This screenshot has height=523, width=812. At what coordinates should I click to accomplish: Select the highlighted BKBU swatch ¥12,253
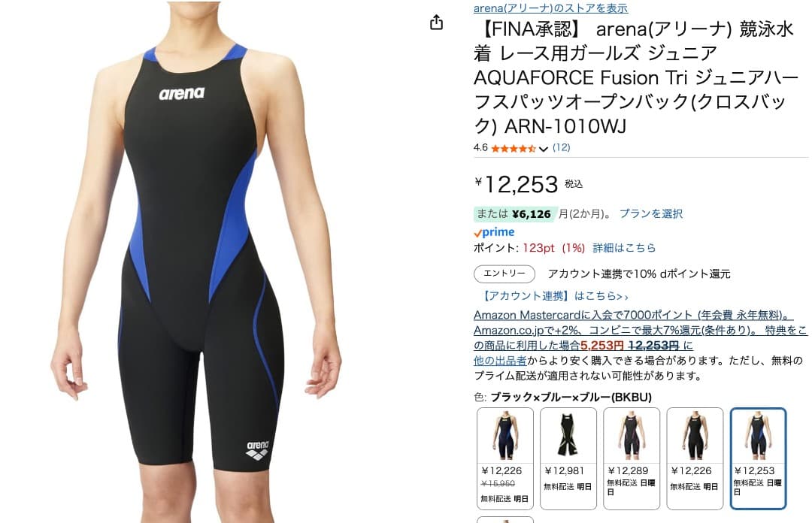[x=758, y=458]
